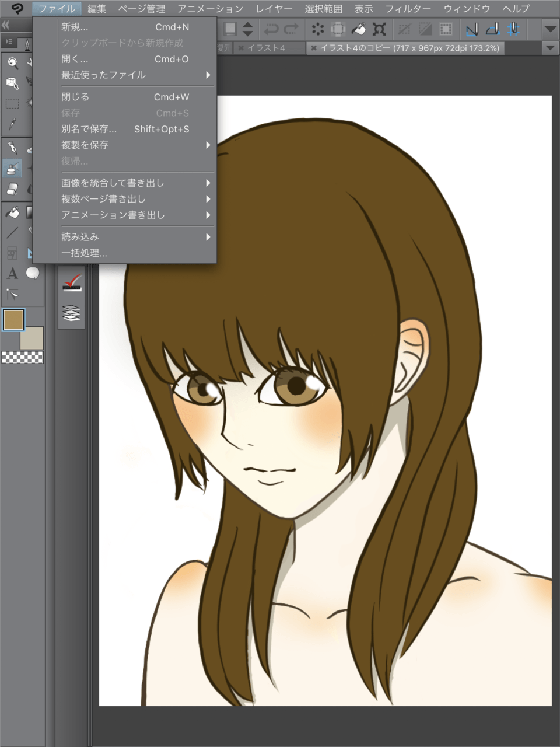Select the Pen nib tool
560x747 pixels.
[x=12, y=148]
